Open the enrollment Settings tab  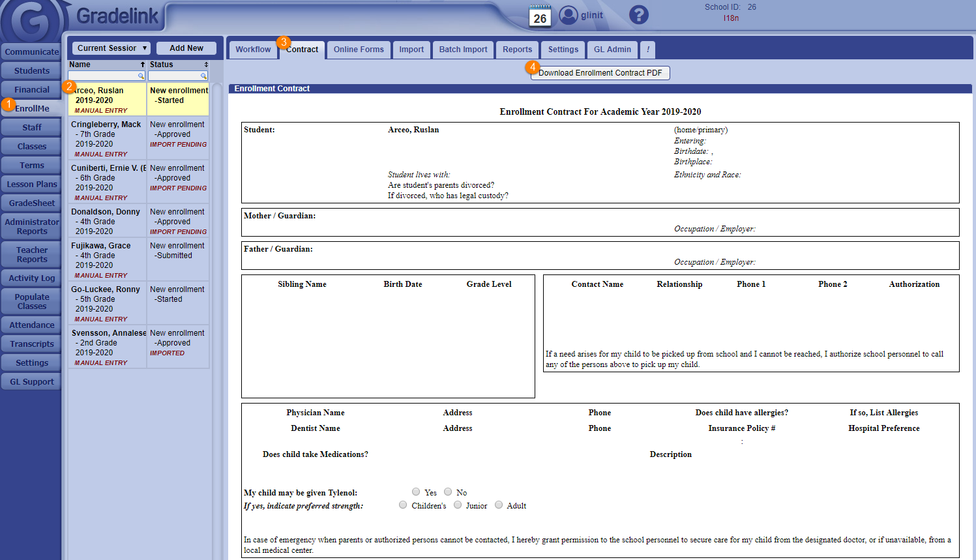(563, 50)
